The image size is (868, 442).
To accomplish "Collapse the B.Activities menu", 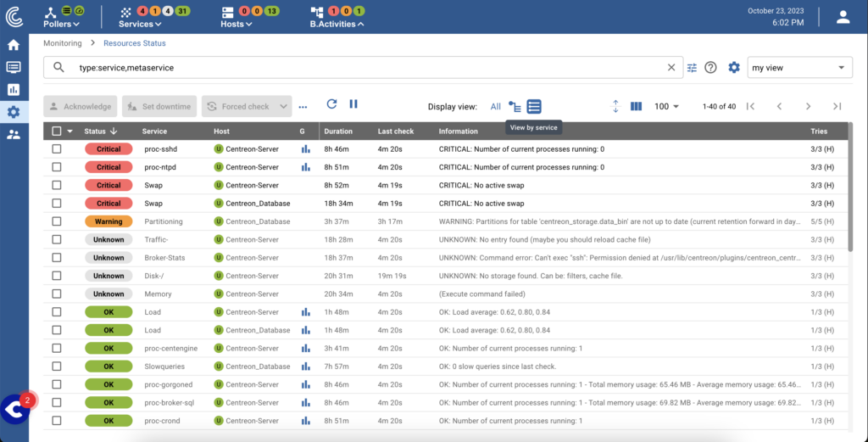I will pos(337,24).
